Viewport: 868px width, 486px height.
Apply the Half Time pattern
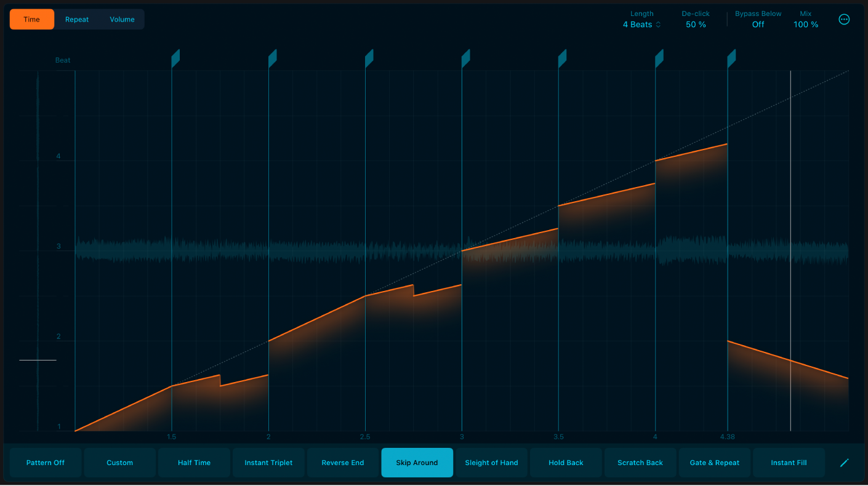(194, 463)
